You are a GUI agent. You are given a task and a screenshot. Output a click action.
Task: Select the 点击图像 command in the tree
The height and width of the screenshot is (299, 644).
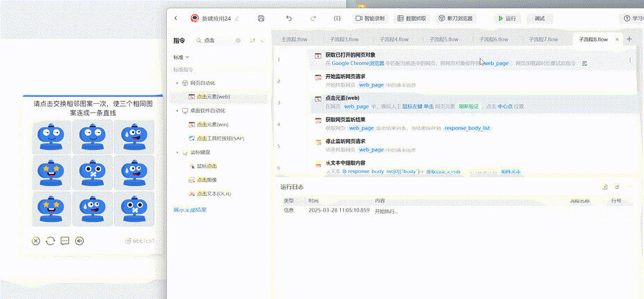coord(208,180)
